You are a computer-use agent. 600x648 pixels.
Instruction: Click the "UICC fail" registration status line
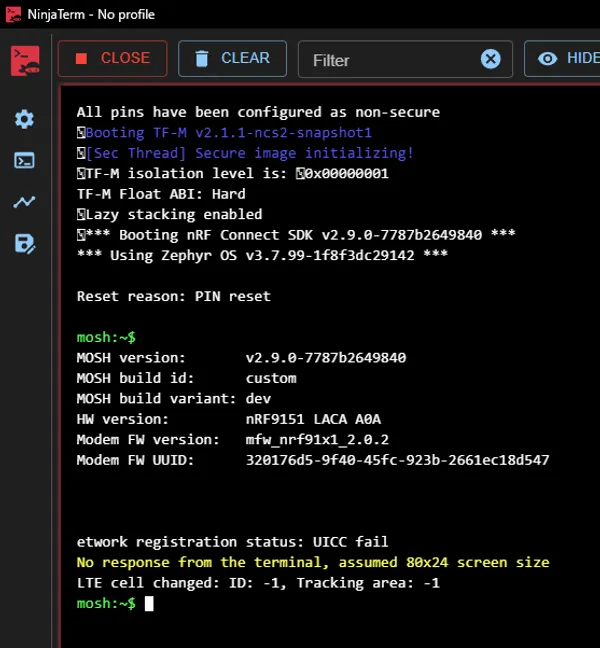tap(232, 542)
